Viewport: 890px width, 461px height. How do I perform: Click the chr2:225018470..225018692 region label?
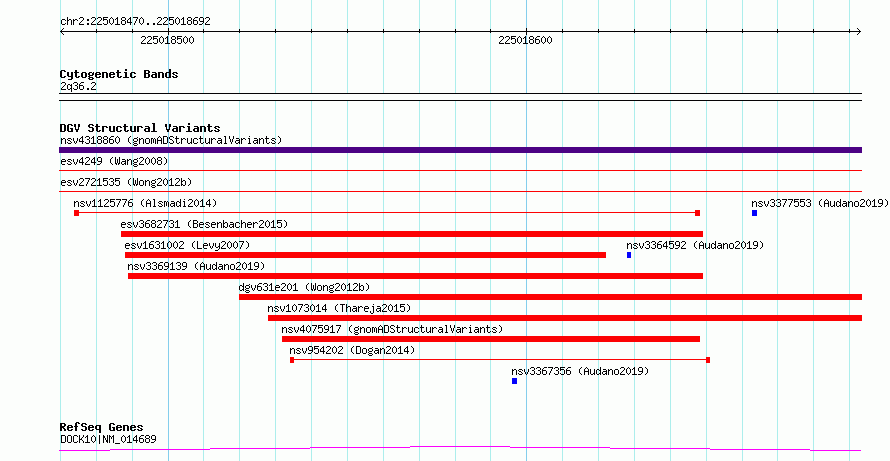click(135, 22)
